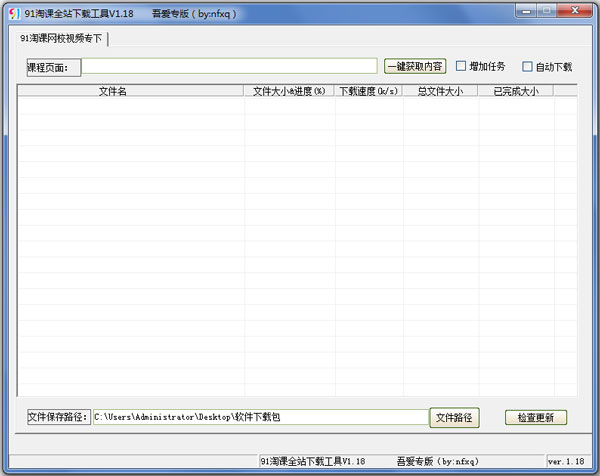Viewport: 600px width, 476px height.
Task: Click the 文件大小&进度(%) column header
Action: [289, 91]
